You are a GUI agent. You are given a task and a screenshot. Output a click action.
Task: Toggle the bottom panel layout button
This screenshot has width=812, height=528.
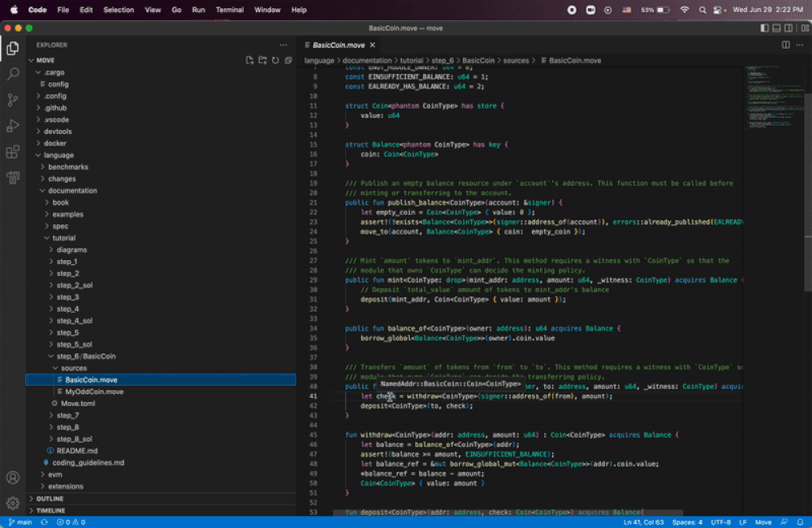(x=778, y=28)
